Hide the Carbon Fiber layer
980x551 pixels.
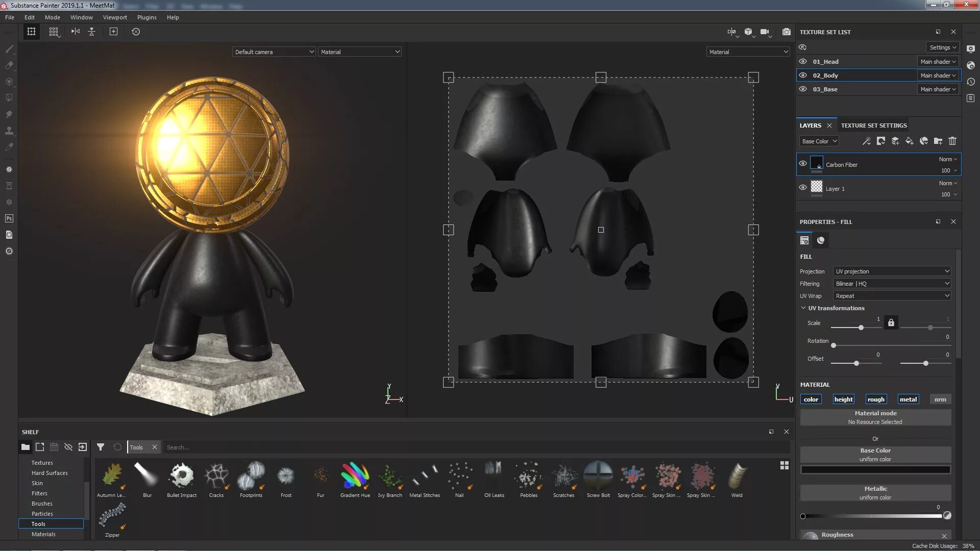pos(803,163)
